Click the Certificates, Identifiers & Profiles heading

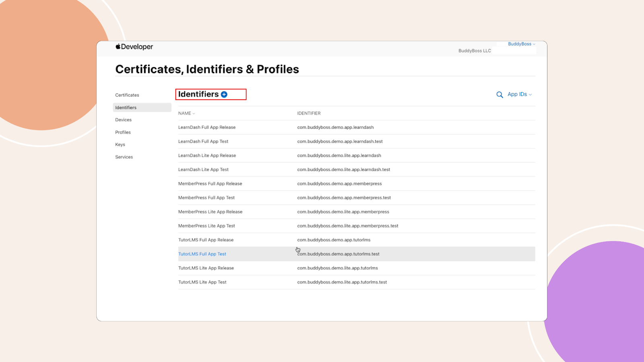pyautogui.click(x=207, y=69)
